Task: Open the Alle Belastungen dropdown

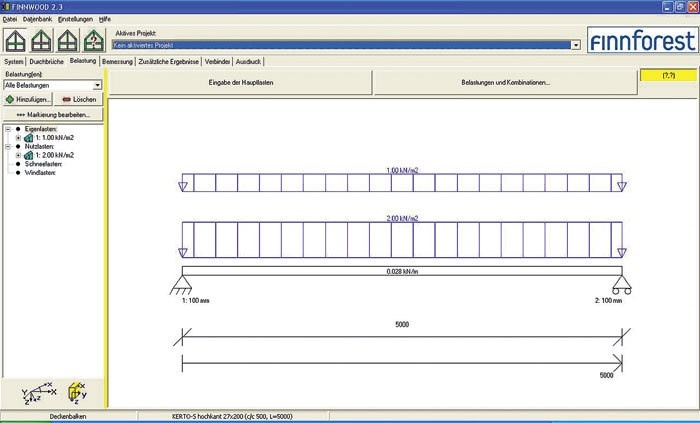Action: click(97, 86)
